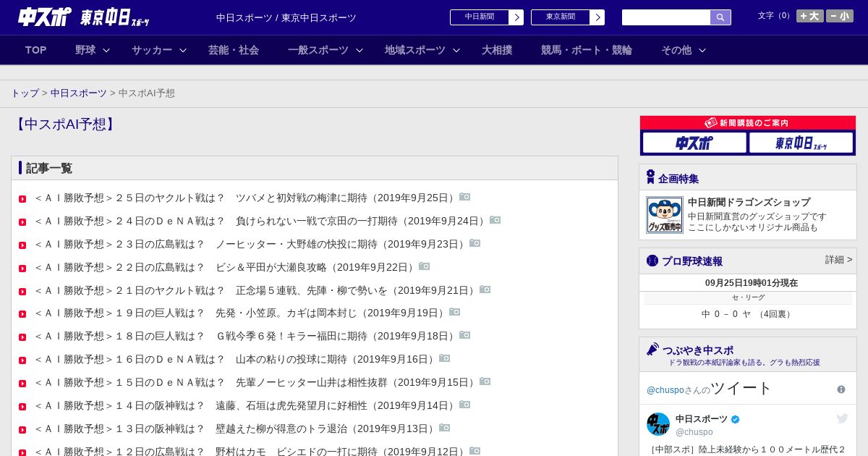The height and width of the screenshot is (456, 868).
Task: Click the arrow beside 東京新聞 button
Action: click(x=597, y=17)
